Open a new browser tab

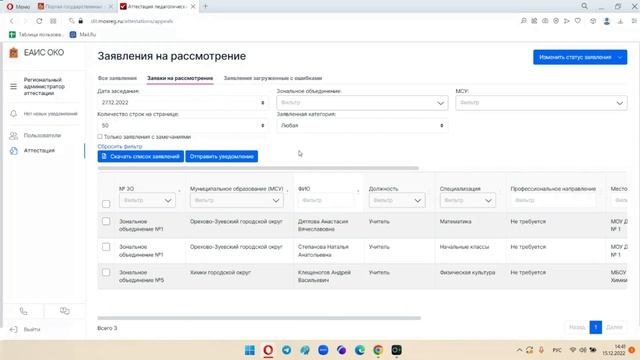[206, 6]
